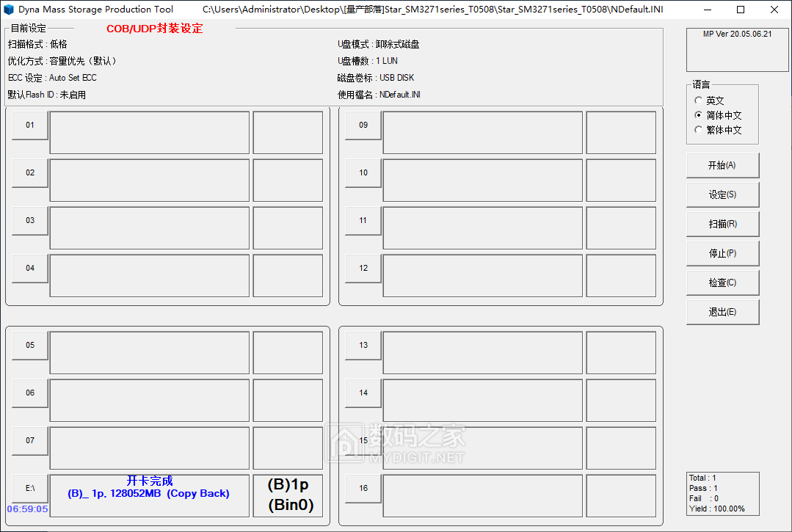Select the 简体中文 language option
792x532 pixels.
coord(698,115)
